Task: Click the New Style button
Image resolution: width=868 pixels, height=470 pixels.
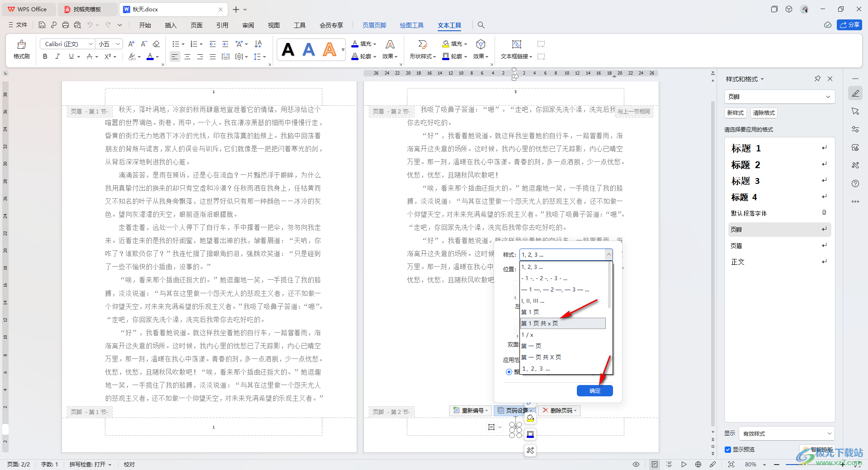Action: click(x=736, y=113)
